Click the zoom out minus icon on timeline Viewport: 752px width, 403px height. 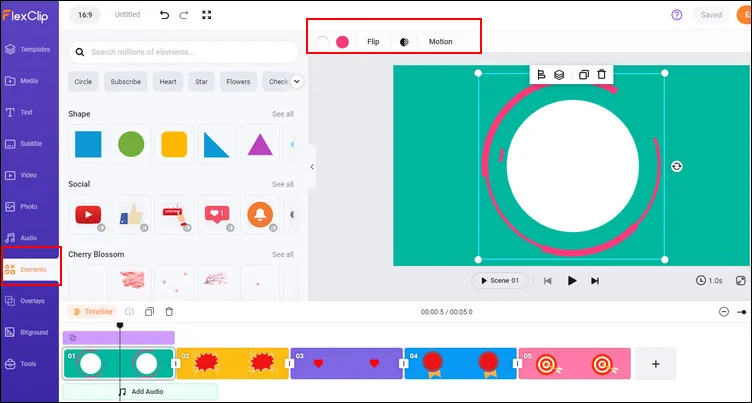coord(724,312)
